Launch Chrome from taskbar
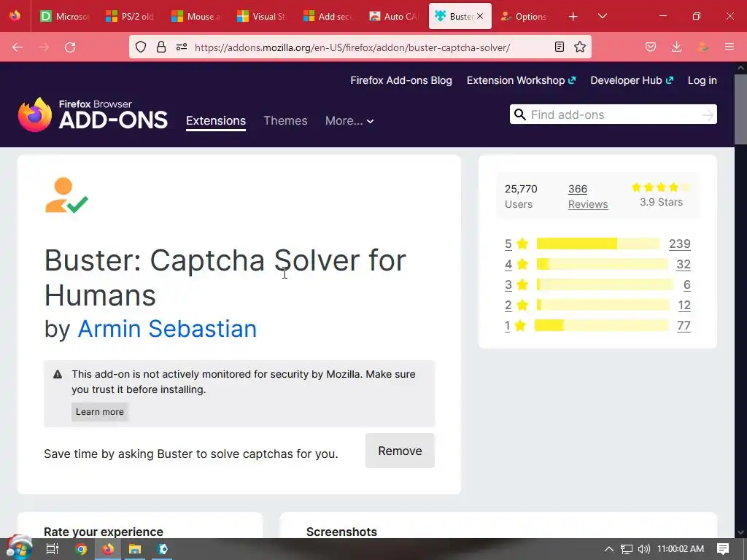This screenshot has height=560, width=747. [x=81, y=549]
